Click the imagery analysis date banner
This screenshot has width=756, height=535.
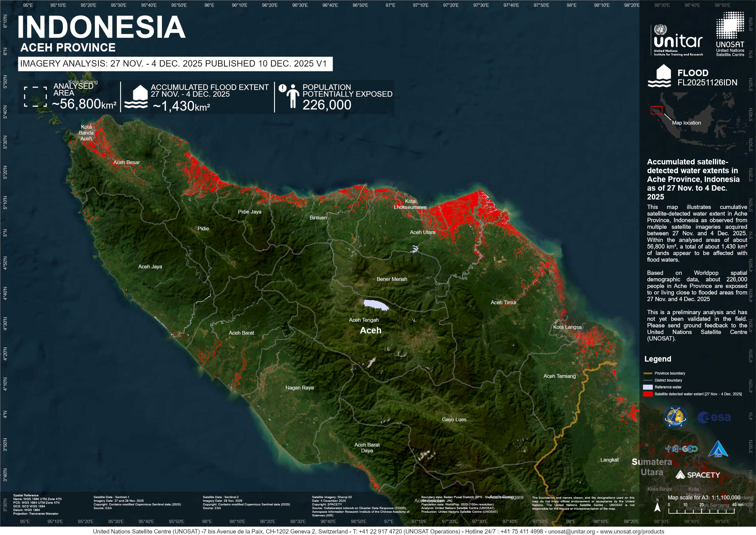pyautogui.click(x=175, y=64)
